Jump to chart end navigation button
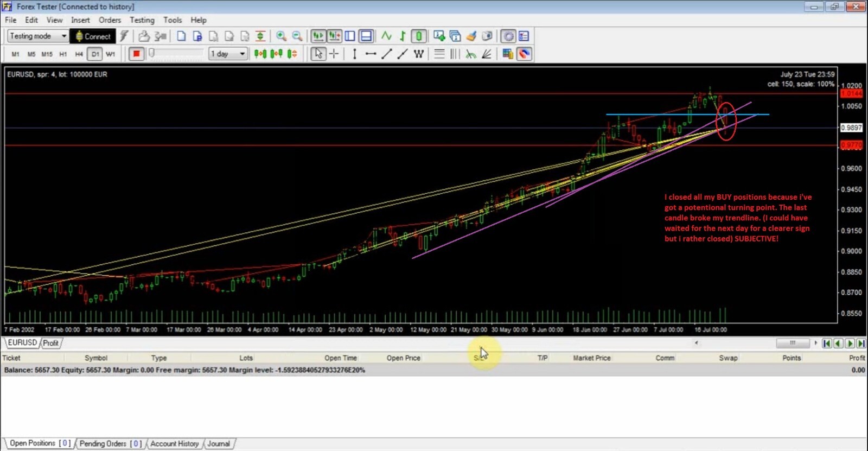 point(861,343)
